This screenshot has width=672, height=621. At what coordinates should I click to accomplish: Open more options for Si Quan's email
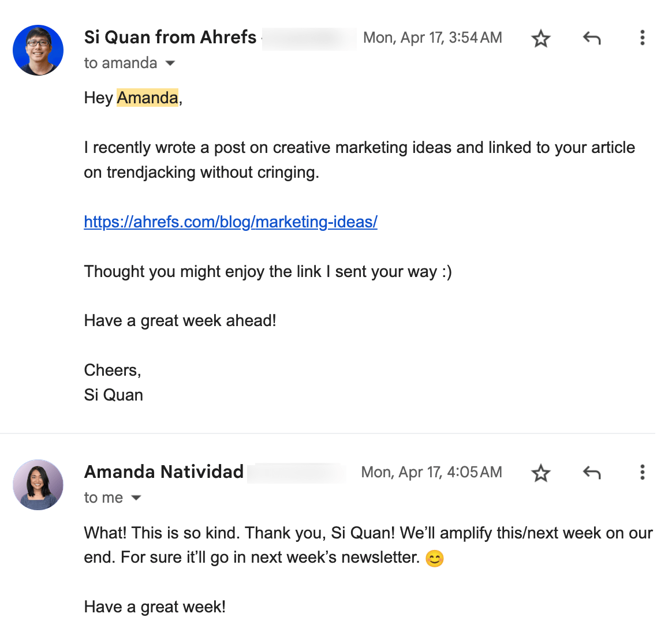642,38
